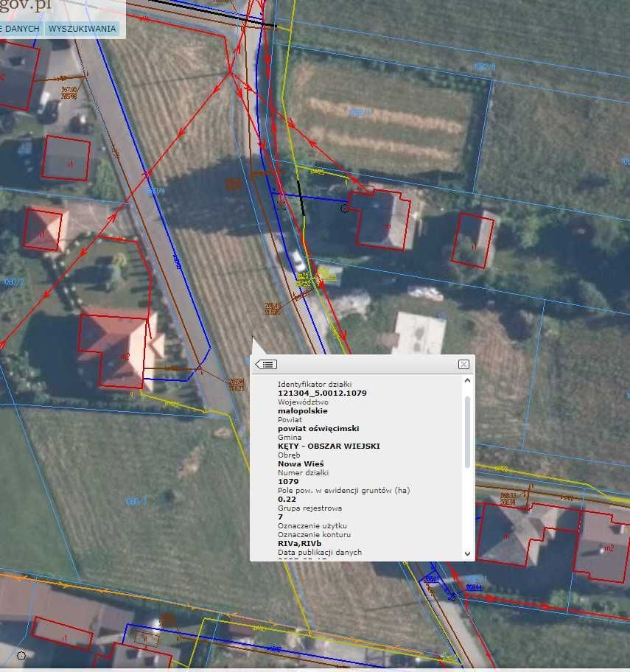The height and width of the screenshot is (672, 630).
Task: Click the 'RIVa,RIVb' value
Action: [x=300, y=543]
